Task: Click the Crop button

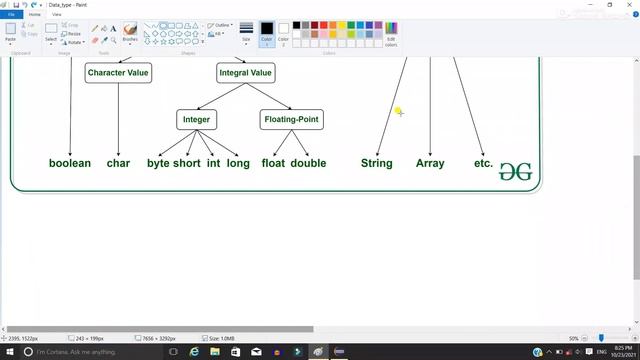Action: pos(70,25)
